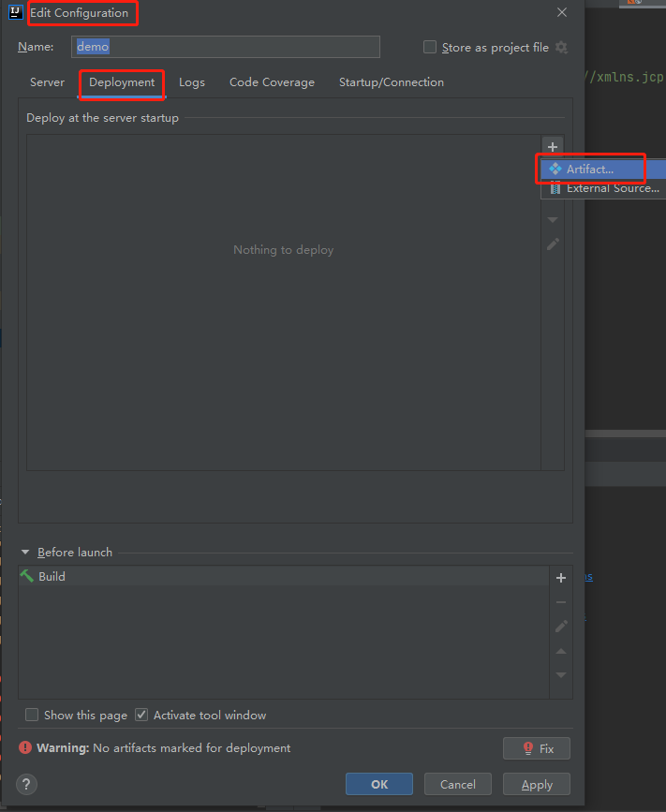Screen dimensions: 666x812
Task: Move Before launch task down
Action: tap(561, 674)
